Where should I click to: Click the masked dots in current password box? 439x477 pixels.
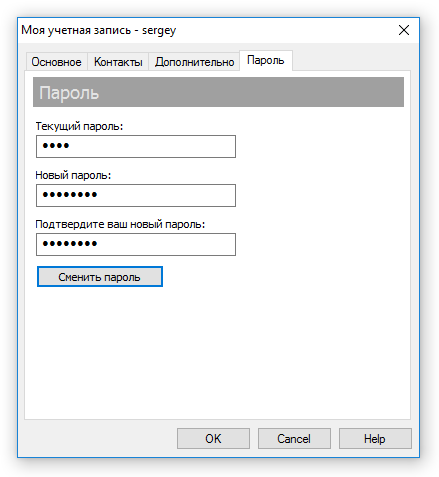coord(56,146)
